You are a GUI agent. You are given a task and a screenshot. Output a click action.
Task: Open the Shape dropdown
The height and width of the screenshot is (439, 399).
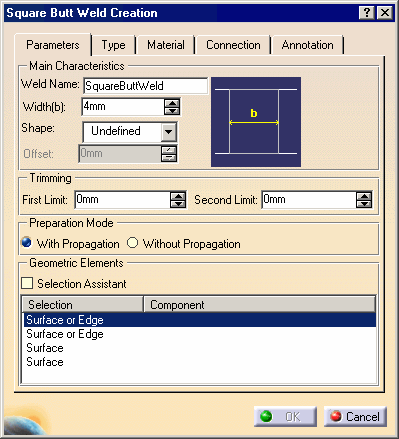(168, 132)
